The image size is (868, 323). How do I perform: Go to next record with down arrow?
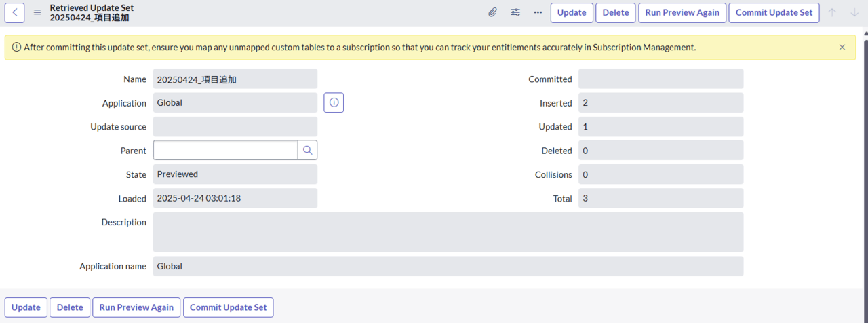point(854,12)
